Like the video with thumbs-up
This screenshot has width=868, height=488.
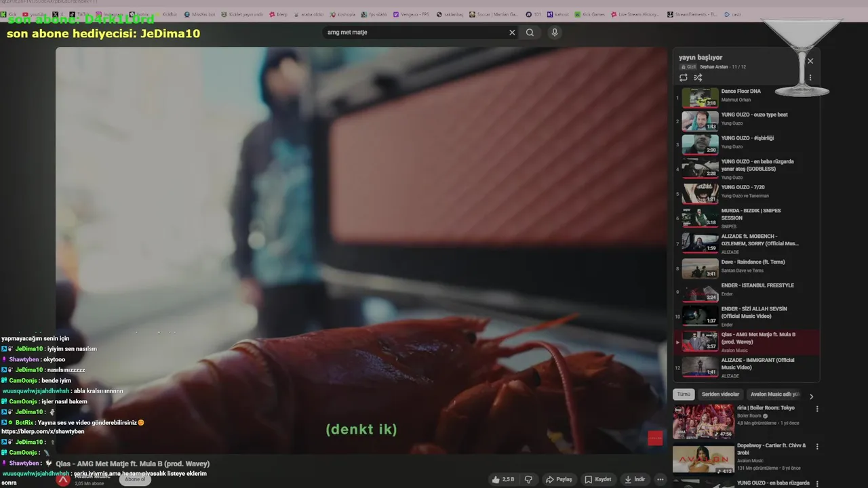tap(503, 479)
